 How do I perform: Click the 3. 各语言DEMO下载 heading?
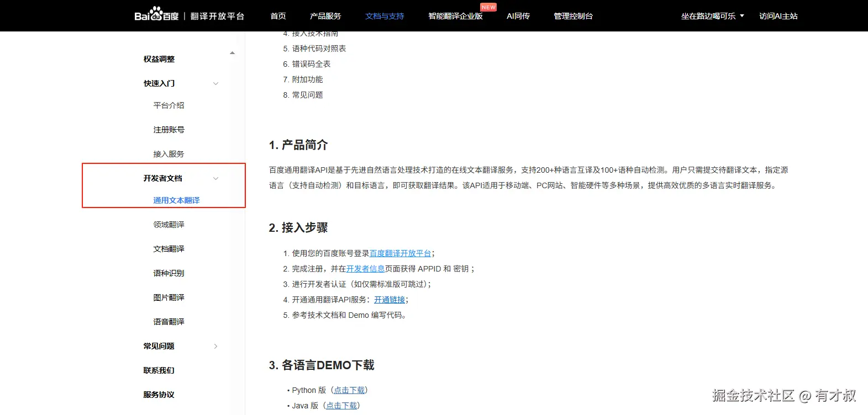click(322, 365)
